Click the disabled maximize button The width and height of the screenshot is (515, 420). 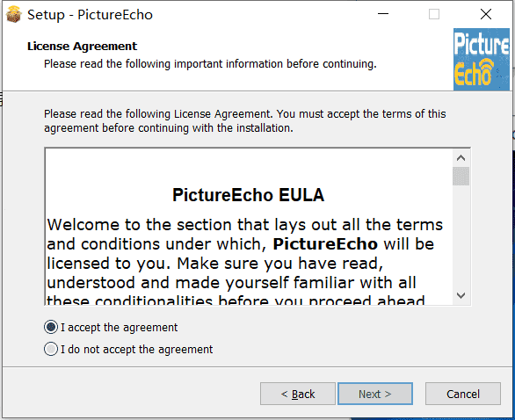pos(434,14)
